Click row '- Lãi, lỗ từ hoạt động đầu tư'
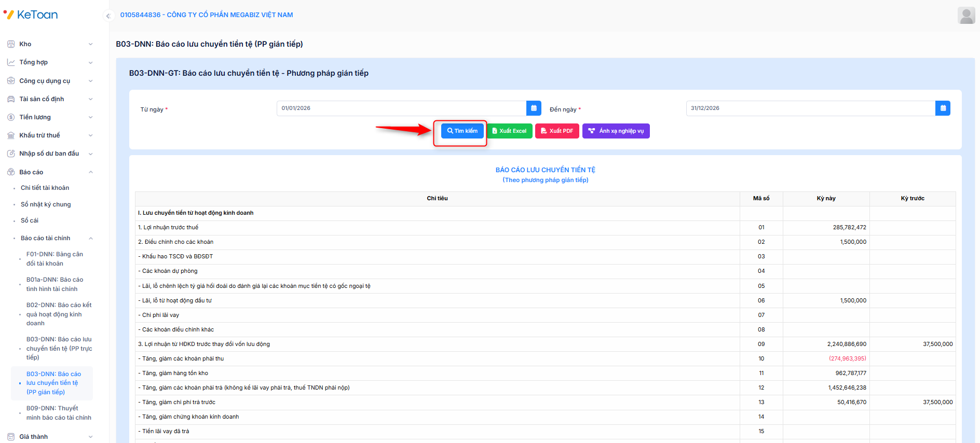 point(546,301)
